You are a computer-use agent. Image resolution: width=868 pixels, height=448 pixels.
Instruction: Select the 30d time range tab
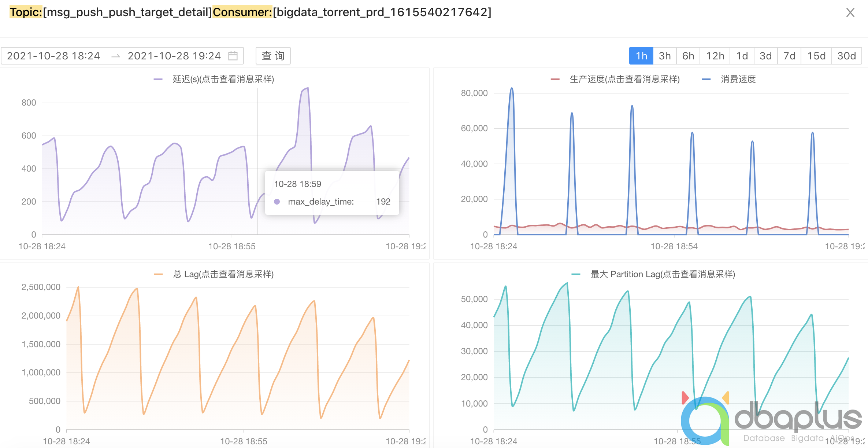tap(846, 56)
